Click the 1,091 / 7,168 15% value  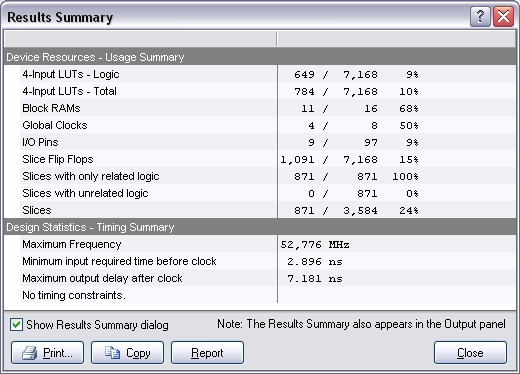[349, 160]
